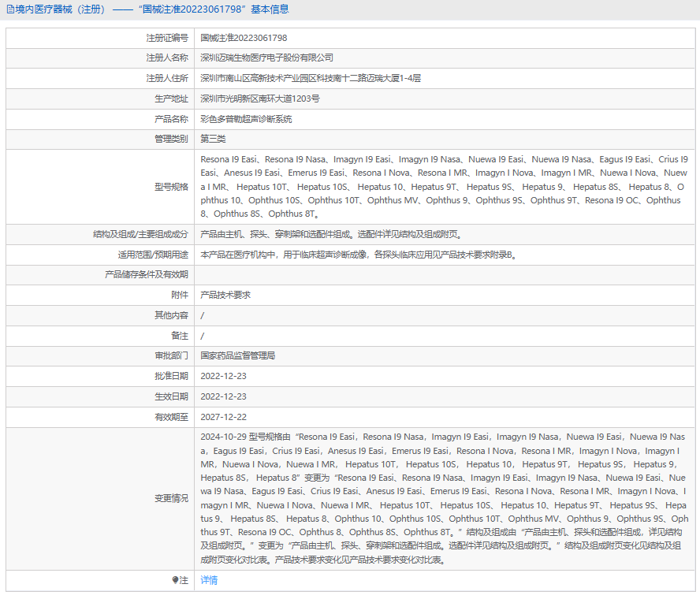This screenshot has height=599, width=700.
Task: Select the 生效日期 row label
Action: (x=171, y=396)
